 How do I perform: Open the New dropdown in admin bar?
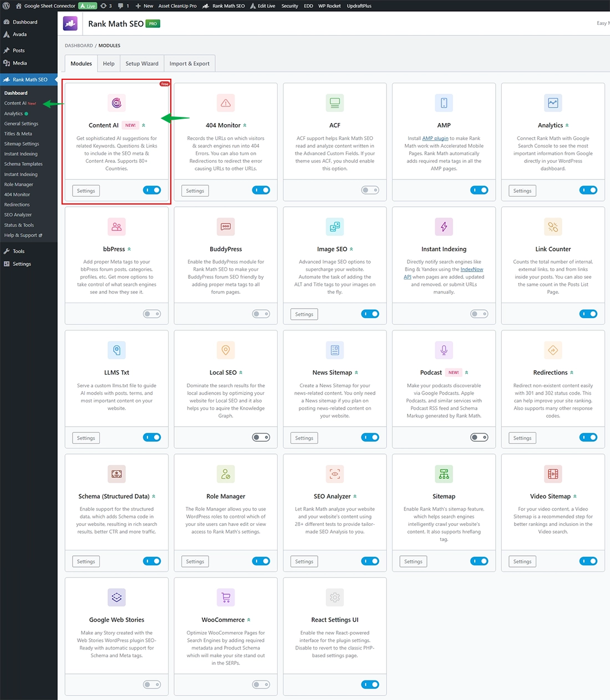tap(144, 6)
